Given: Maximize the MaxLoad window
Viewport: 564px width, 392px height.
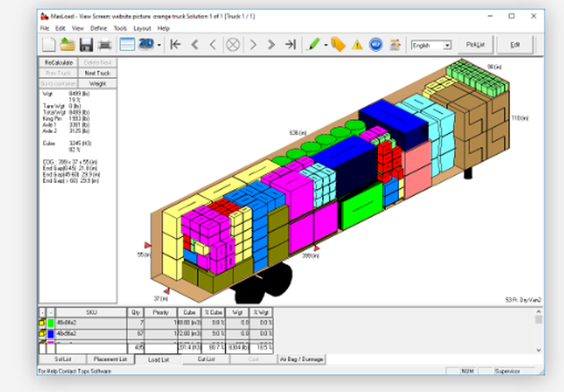Looking at the screenshot, I should point(512,16).
